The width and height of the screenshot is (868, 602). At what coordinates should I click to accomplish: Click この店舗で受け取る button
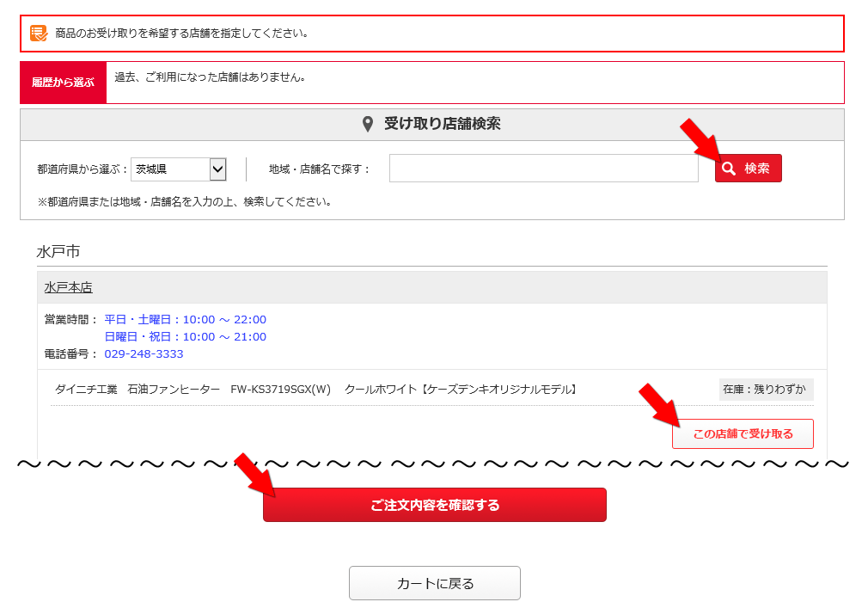(x=743, y=433)
